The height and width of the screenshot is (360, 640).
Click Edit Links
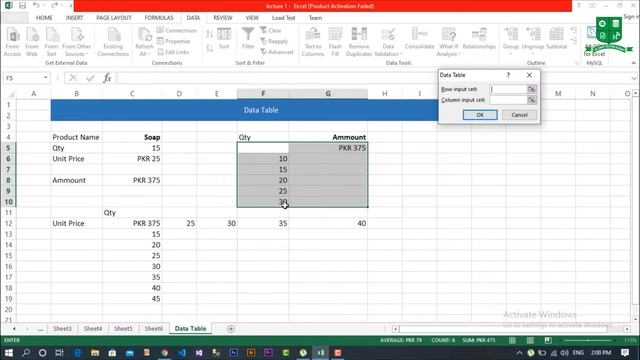point(173,52)
